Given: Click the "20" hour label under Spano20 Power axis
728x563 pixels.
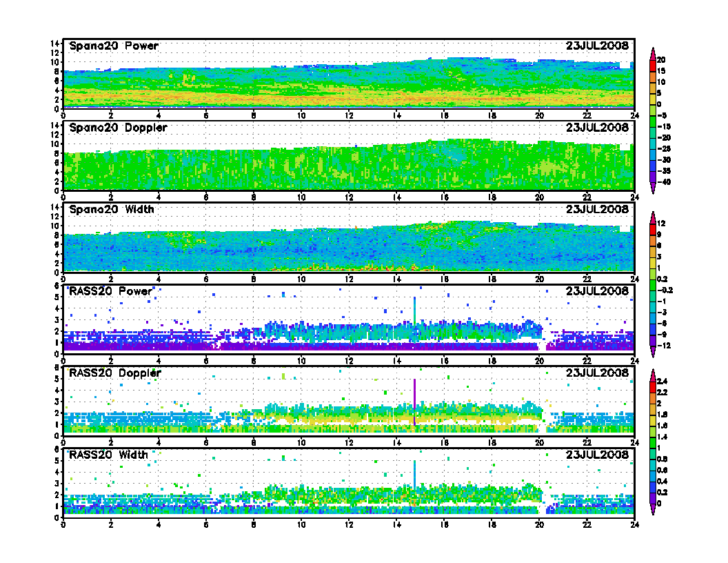Looking at the screenshot, I should [539, 116].
